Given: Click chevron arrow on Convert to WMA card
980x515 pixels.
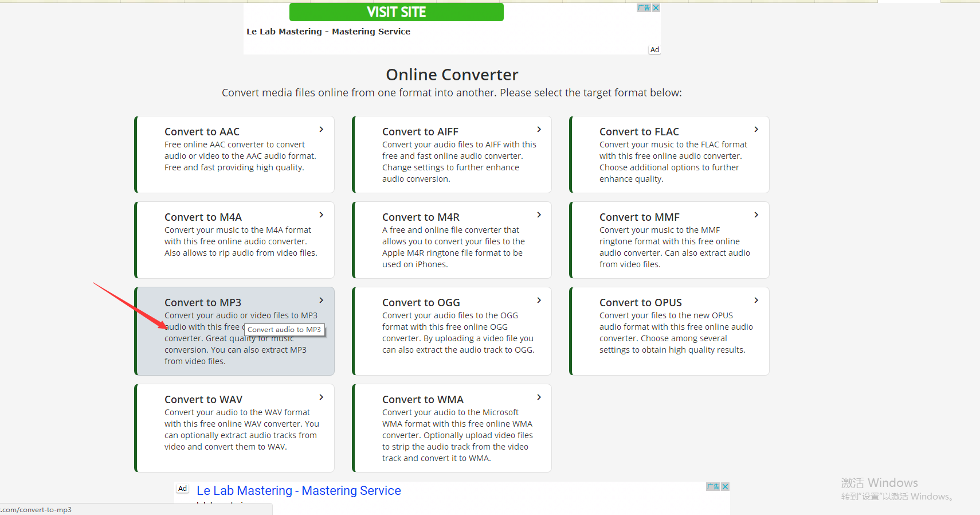Looking at the screenshot, I should point(539,397).
